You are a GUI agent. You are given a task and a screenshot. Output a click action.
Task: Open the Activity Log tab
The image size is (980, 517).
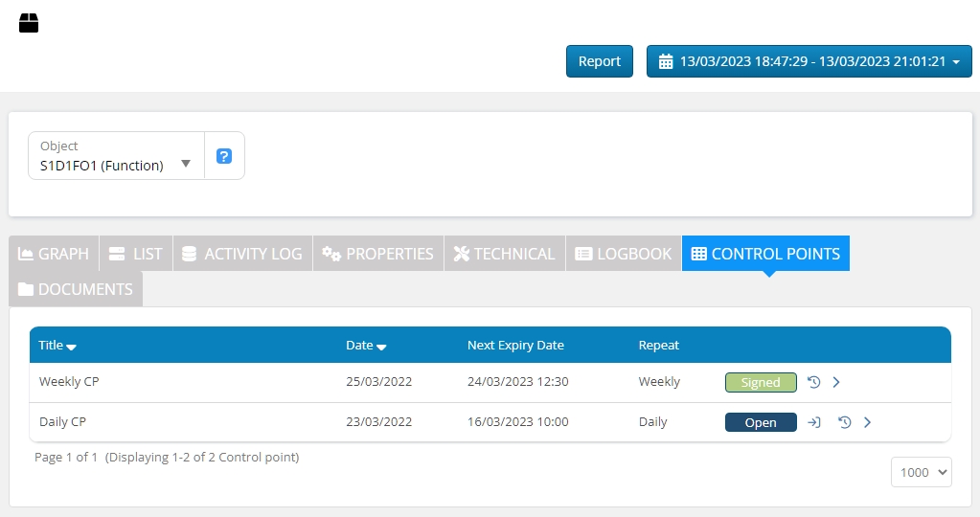241,254
